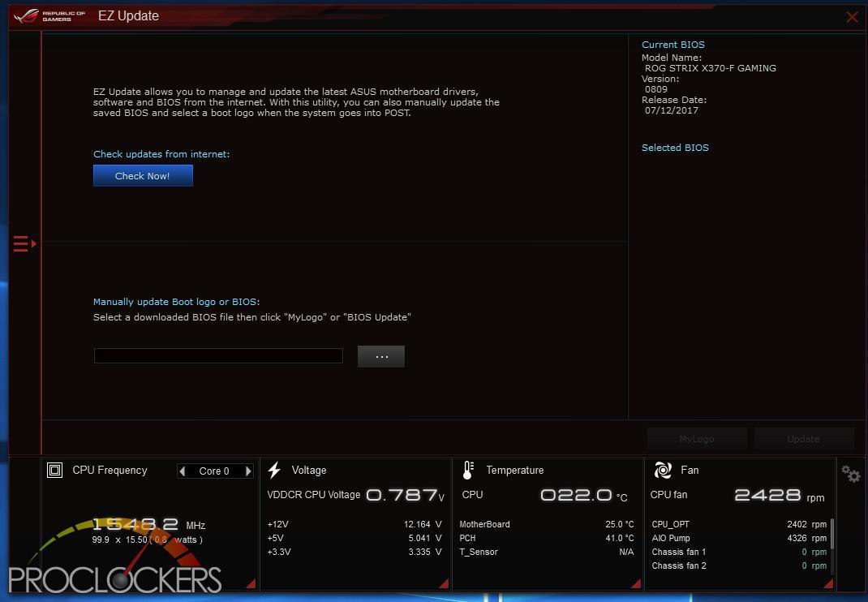Select the AIO Pump fan row
Screen dimensions: 868x602
pos(739,538)
